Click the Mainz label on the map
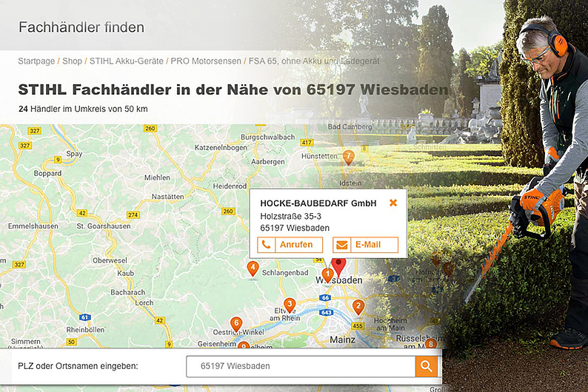The width and height of the screenshot is (588, 392). point(342,339)
